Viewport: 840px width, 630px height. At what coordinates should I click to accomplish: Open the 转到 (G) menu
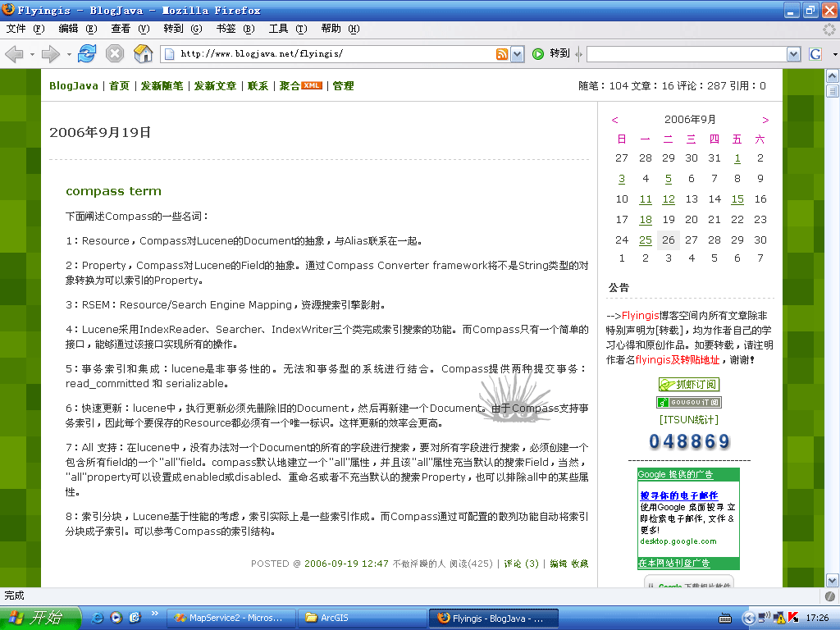click(x=183, y=29)
